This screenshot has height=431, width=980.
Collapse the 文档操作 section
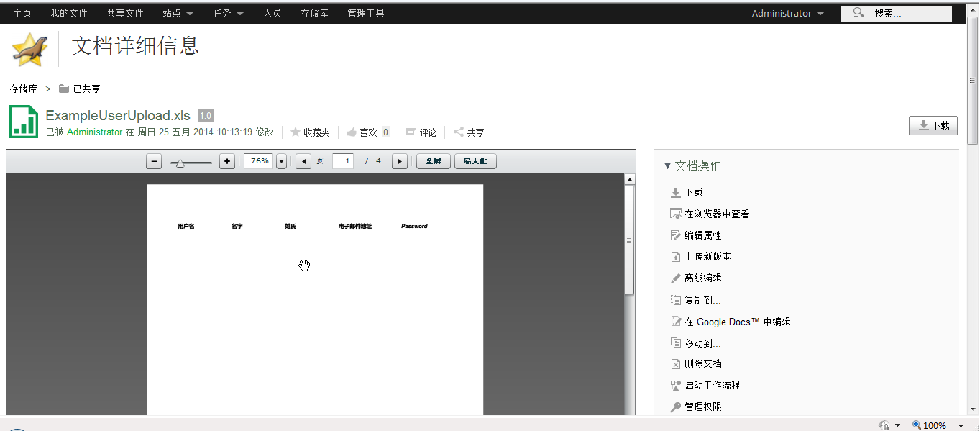pyautogui.click(x=667, y=166)
